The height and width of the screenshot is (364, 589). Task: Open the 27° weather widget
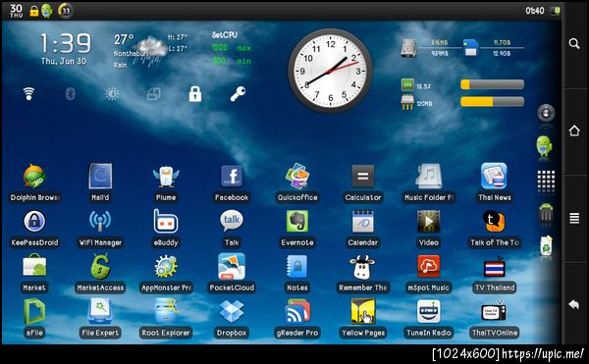click(150, 51)
